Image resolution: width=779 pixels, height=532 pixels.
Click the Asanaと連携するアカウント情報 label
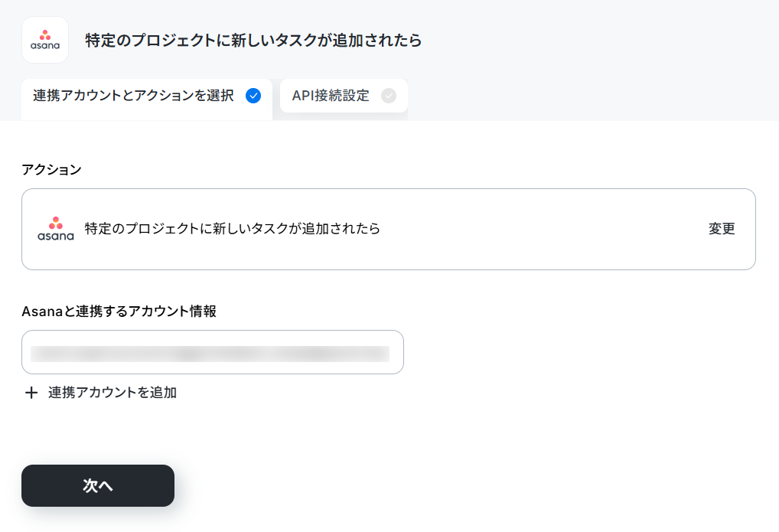pyautogui.click(x=119, y=312)
